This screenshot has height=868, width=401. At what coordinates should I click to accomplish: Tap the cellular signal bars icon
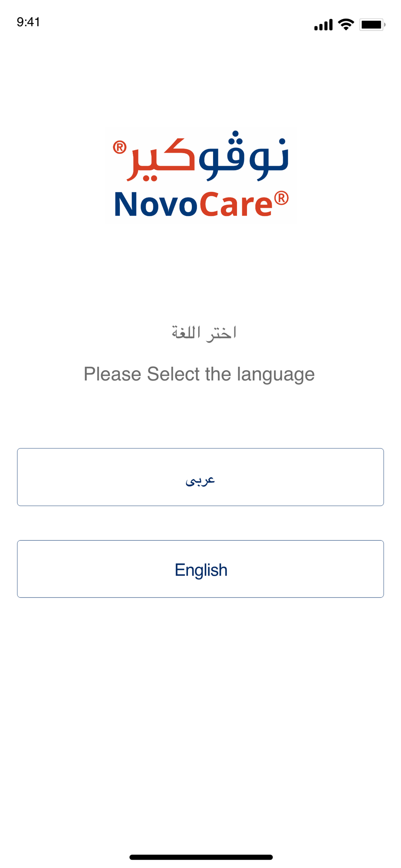pyautogui.click(x=323, y=25)
